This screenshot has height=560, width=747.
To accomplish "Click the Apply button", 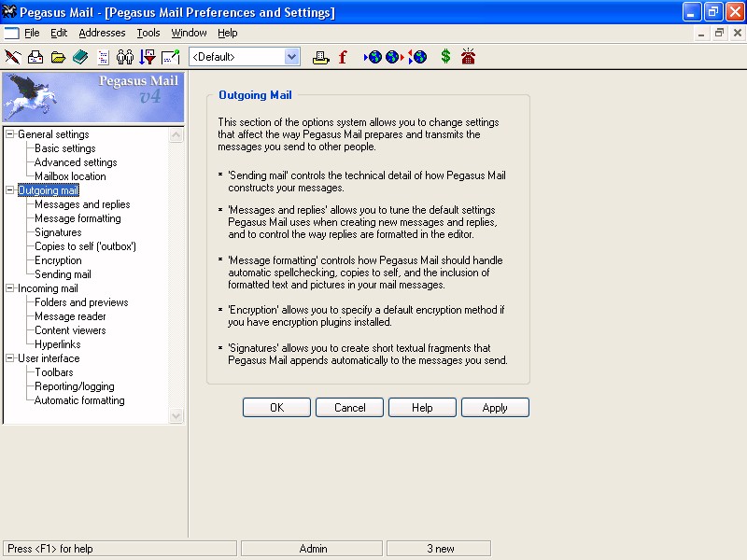I will (496, 408).
